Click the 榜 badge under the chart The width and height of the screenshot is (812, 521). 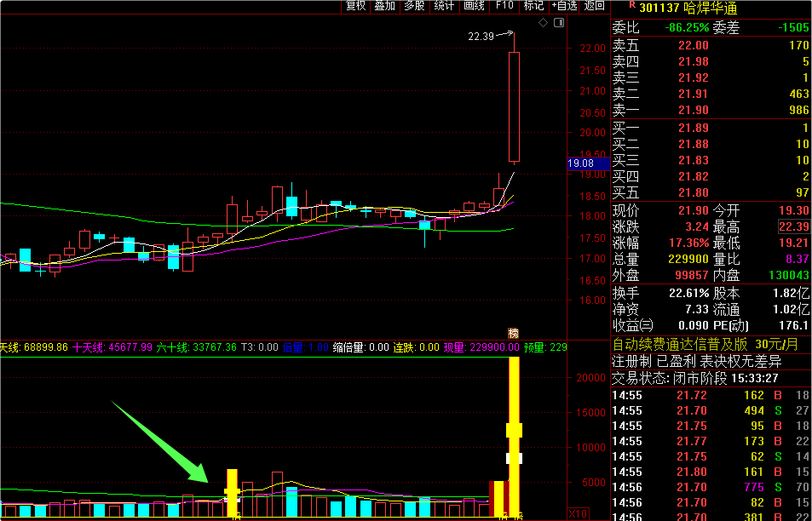point(513,333)
